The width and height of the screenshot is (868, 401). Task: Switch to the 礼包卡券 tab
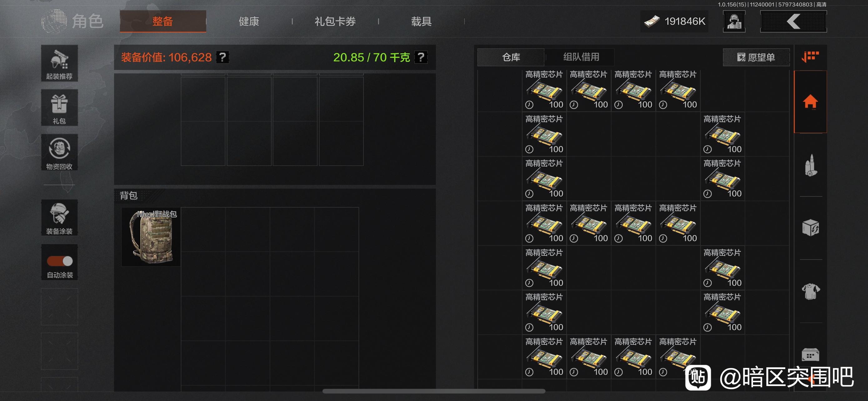(x=335, y=22)
